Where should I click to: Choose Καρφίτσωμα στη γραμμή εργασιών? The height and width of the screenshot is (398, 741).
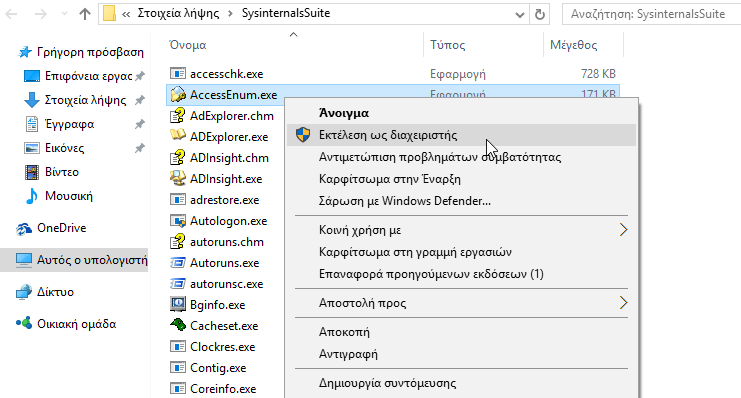tap(461, 252)
